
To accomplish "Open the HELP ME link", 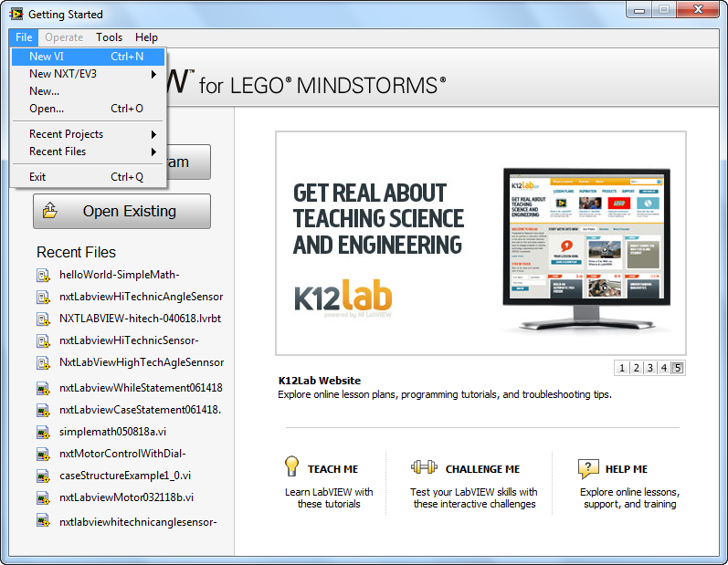I will click(627, 469).
